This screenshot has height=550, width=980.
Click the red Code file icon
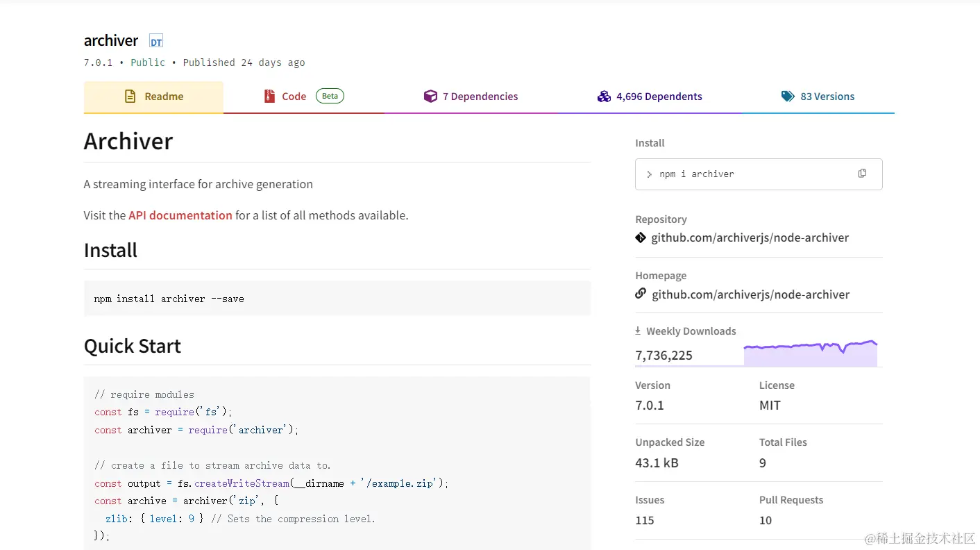click(x=269, y=97)
